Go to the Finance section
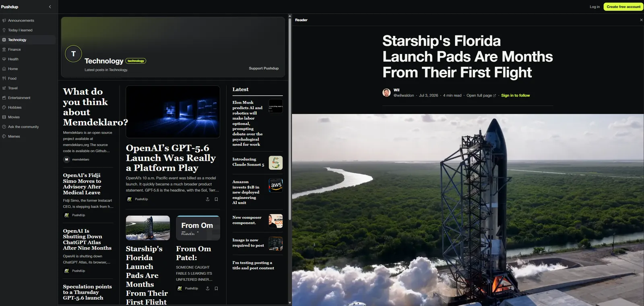This screenshot has width=644, height=306. coord(14,50)
